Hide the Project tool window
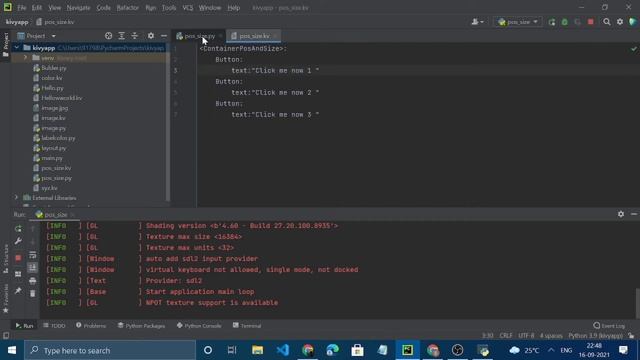This screenshot has height=360, width=640. [164, 36]
